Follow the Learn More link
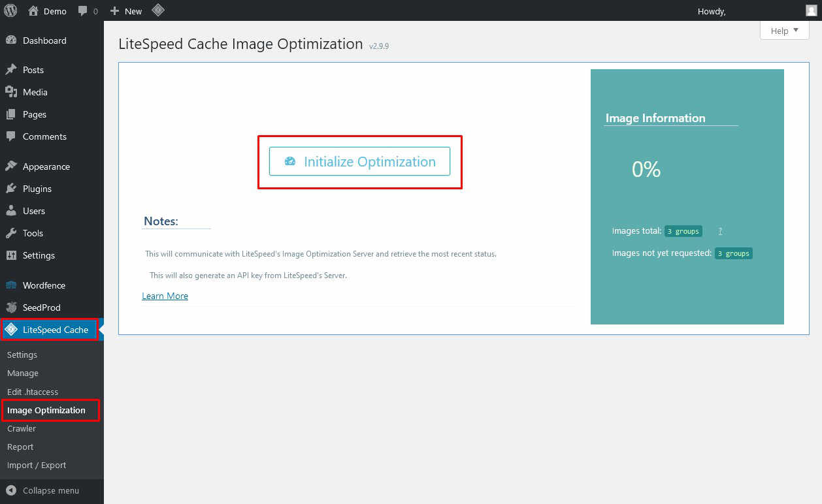The width and height of the screenshot is (822, 504). (165, 296)
